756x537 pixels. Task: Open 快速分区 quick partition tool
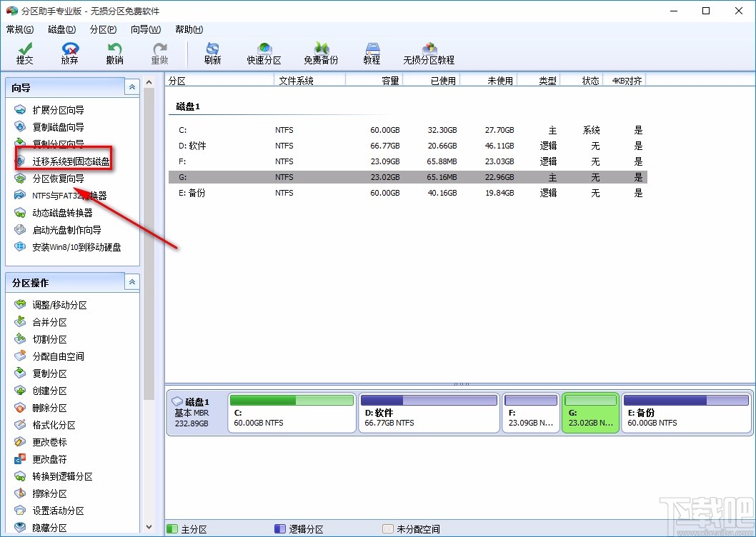[x=264, y=54]
